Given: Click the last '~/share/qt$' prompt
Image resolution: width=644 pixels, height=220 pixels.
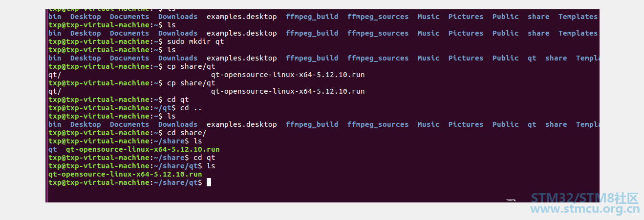Looking at the screenshot, I should point(178,182).
